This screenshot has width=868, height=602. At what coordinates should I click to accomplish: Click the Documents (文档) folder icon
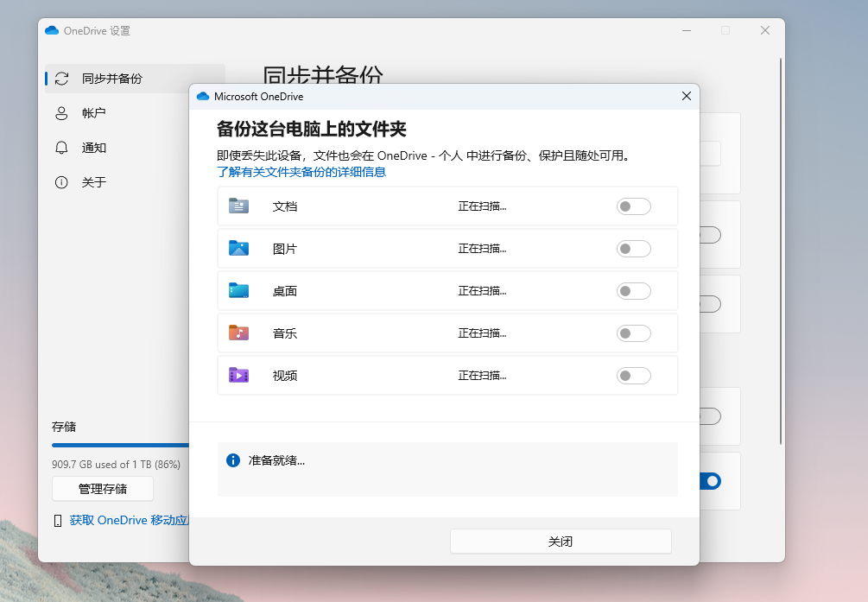point(238,206)
